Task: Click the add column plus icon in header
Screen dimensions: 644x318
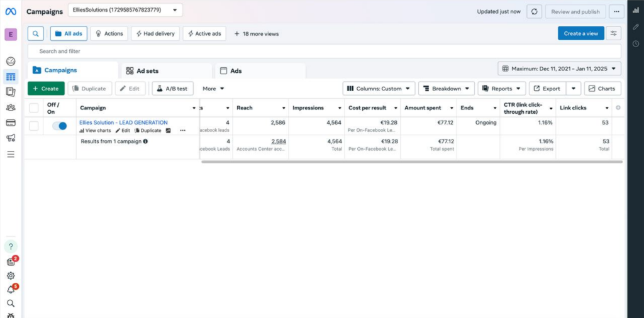Action: (618, 108)
